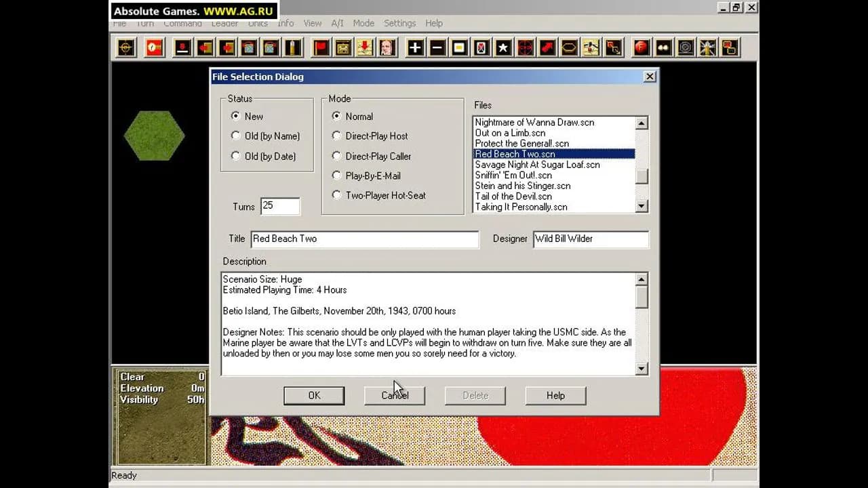Click the gold crosshair target toolbar icon
Screen dimensions: 868x488
(x=126, y=47)
